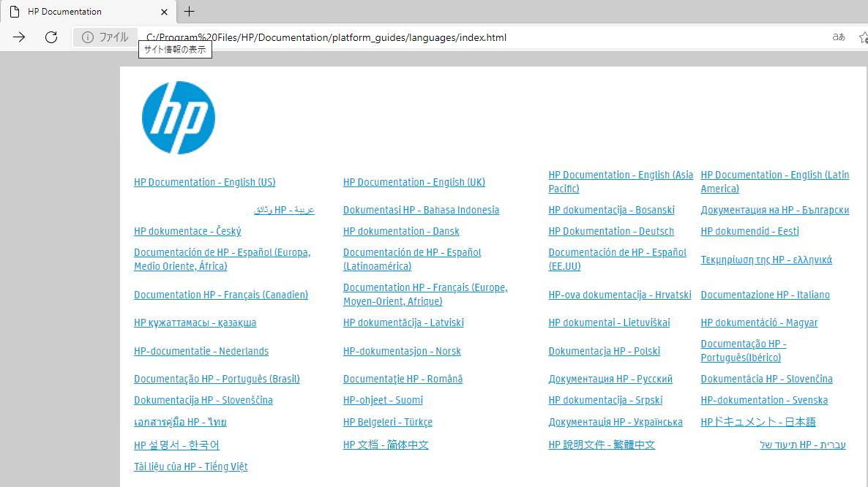The height and width of the screenshot is (487, 868).
Task: Open the Arabic HP documentation link
Action: (284, 210)
